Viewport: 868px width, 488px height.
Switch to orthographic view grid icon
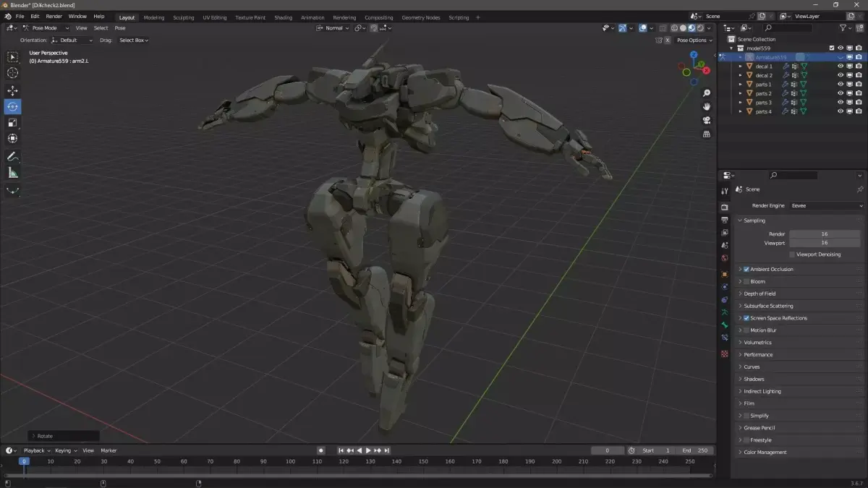click(707, 134)
